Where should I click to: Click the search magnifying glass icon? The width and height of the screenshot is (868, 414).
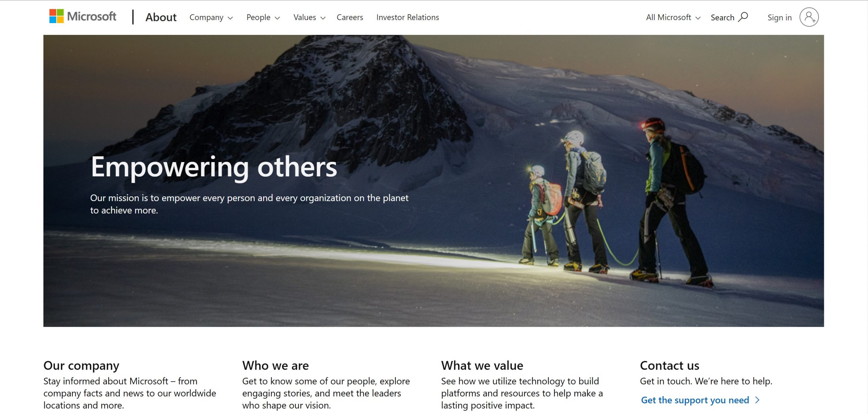(x=743, y=17)
